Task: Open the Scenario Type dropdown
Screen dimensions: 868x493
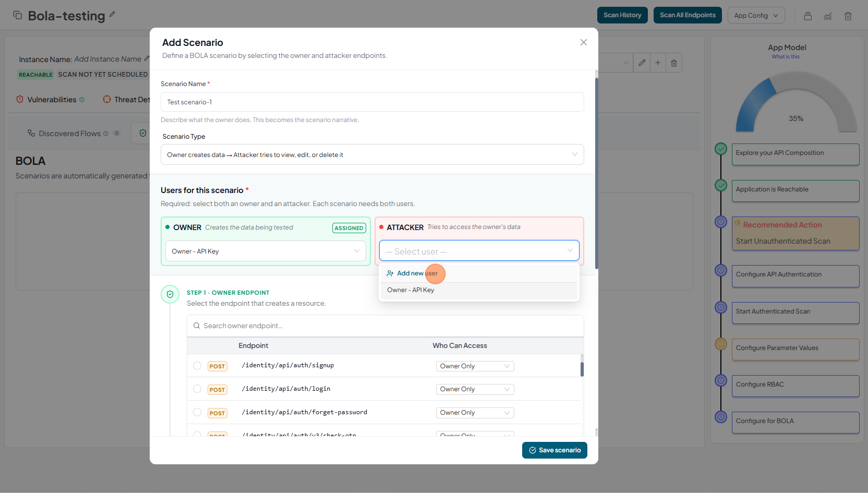Action: pyautogui.click(x=372, y=154)
